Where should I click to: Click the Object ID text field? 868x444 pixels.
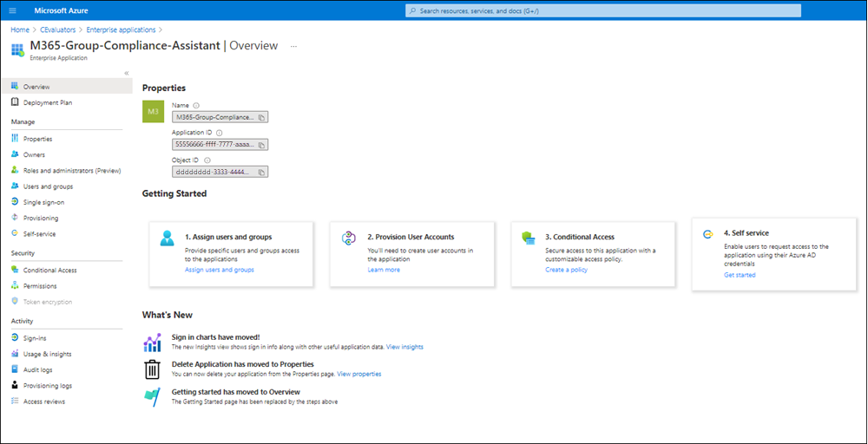pos(220,172)
